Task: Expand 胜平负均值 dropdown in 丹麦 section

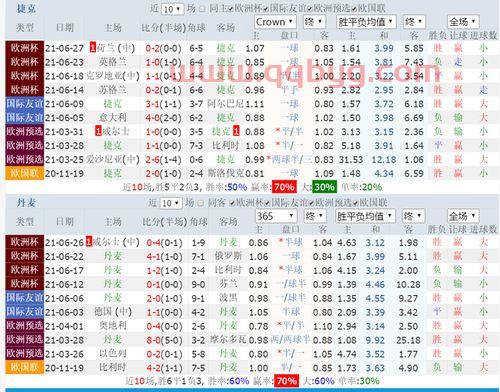Action: 365,216
